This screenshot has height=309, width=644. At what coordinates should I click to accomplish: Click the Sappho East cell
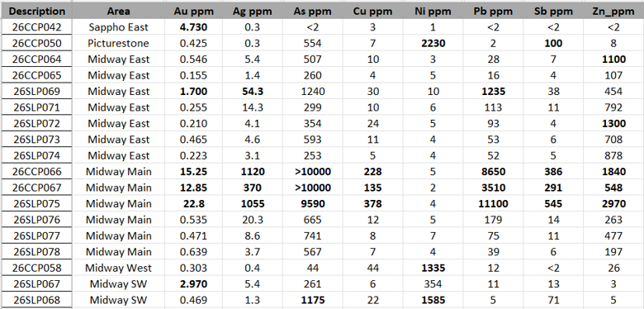point(119,27)
